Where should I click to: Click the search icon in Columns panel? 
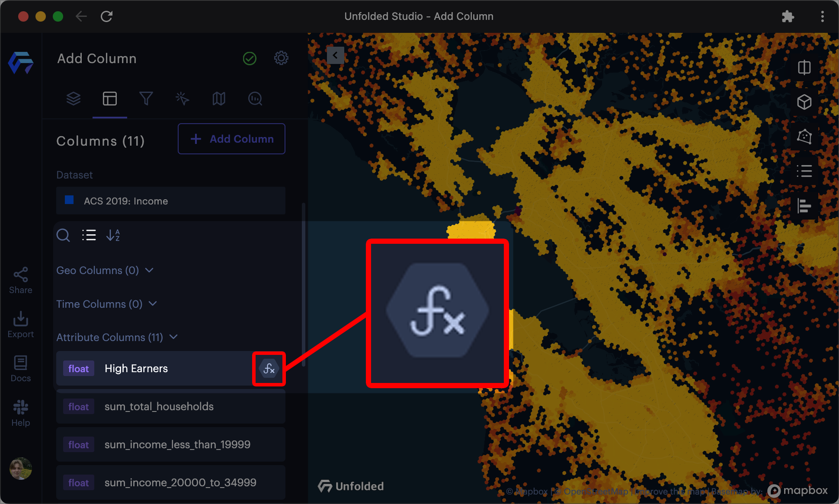(63, 234)
